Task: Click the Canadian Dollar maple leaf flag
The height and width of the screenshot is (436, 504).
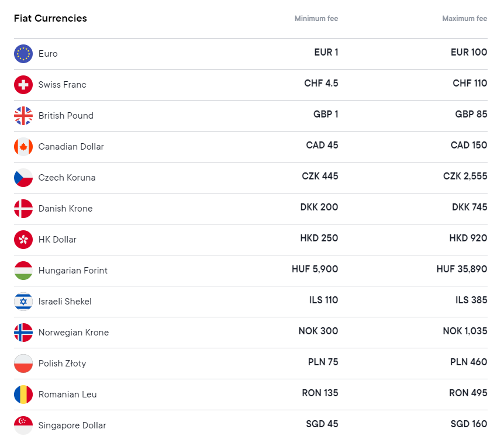Action: coord(23,147)
